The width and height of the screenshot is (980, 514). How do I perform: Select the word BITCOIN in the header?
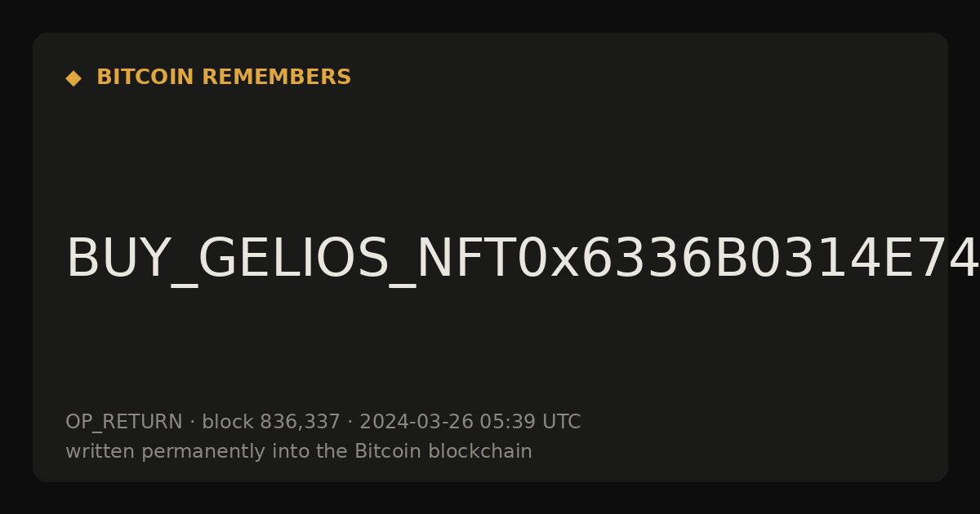pyautogui.click(x=146, y=78)
